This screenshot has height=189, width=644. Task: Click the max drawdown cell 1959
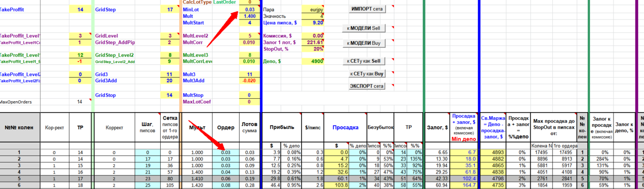(x=565, y=185)
